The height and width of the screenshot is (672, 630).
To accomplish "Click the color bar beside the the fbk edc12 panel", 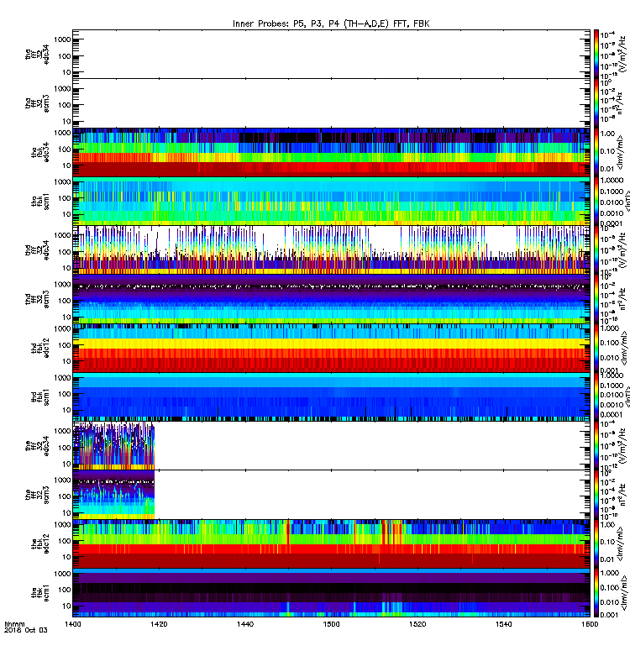I will pyautogui.click(x=596, y=543).
